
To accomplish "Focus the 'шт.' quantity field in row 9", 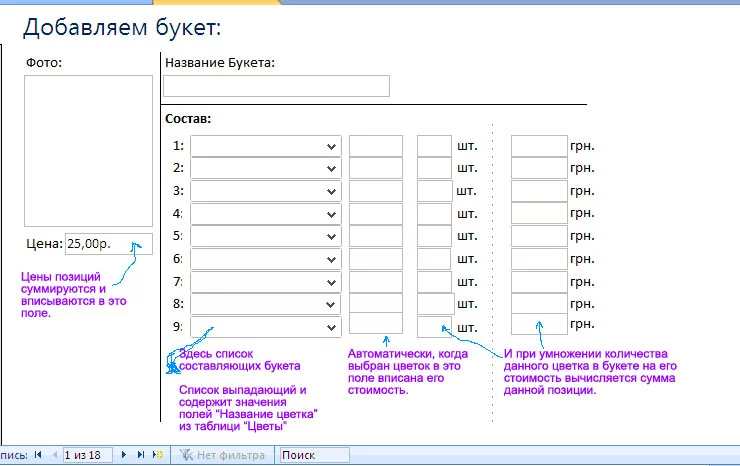I will pos(434,327).
